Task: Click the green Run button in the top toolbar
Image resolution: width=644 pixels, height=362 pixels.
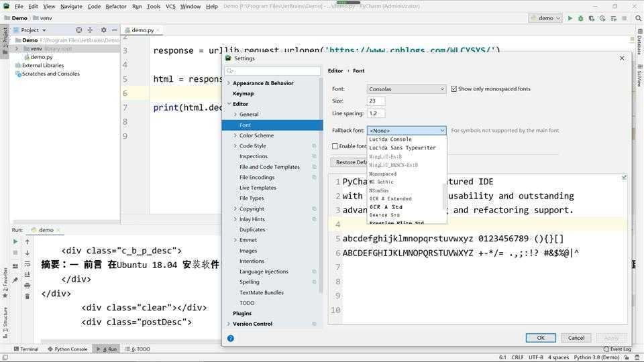Action: pyautogui.click(x=570, y=18)
